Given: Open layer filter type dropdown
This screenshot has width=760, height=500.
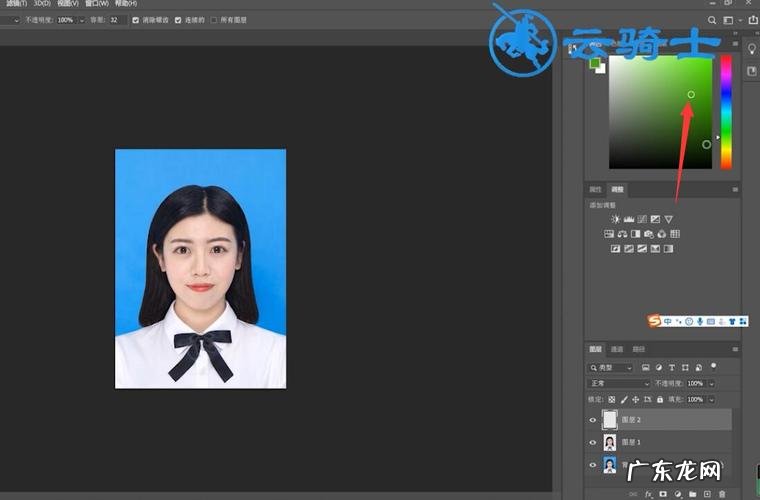Looking at the screenshot, I should [x=611, y=368].
